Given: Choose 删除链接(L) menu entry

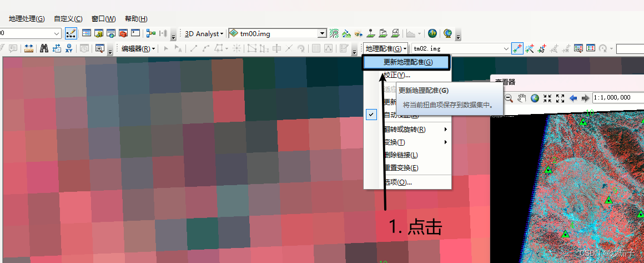Looking at the screenshot, I should pos(407,155).
